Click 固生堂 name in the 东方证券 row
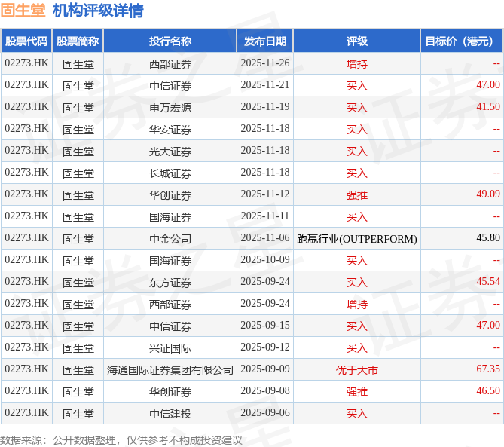The height and width of the screenshot is (447, 504). point(78,283)
